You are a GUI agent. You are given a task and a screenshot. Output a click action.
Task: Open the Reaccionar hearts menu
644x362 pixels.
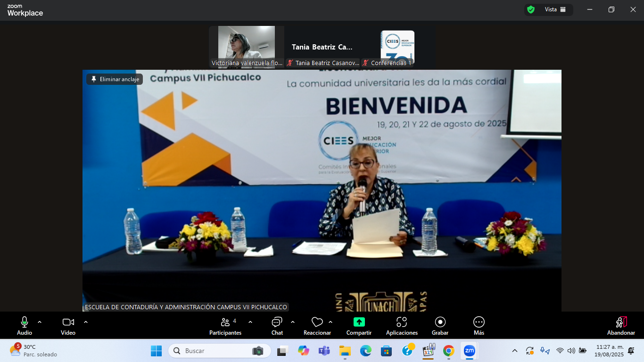[x=317, y=325]
